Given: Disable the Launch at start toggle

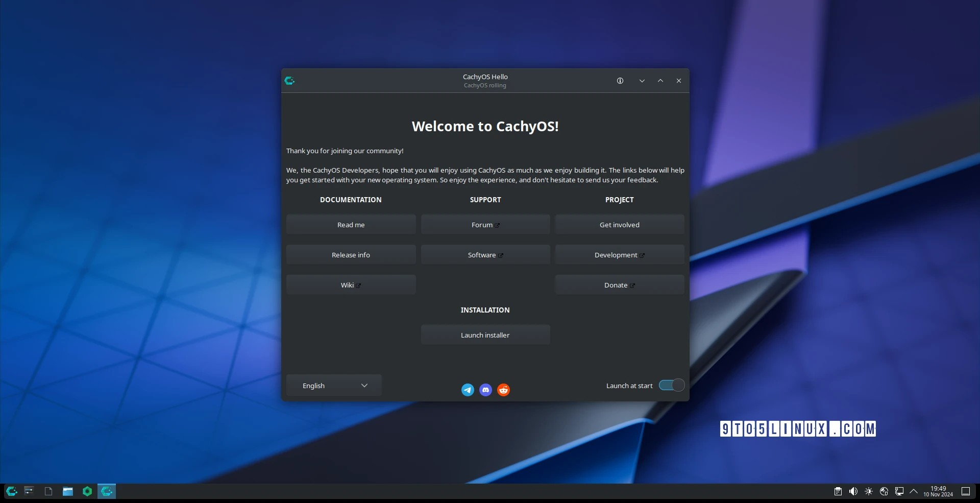Looking at the screenshot, I should tap(671, 385).
